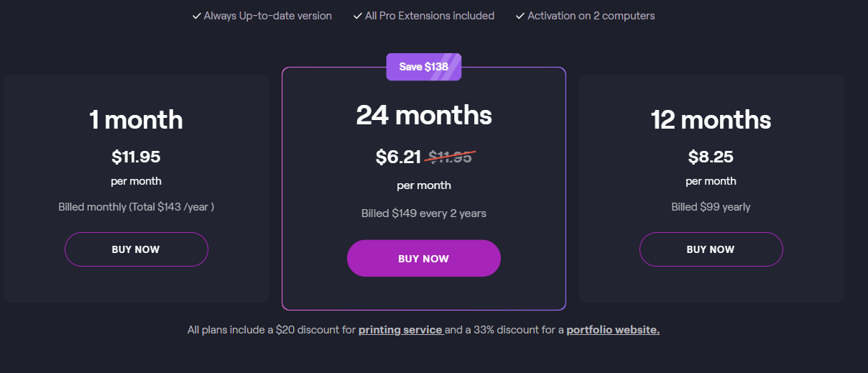Click the checkmark beside Always Up-to-date version

tap(196, 16)
